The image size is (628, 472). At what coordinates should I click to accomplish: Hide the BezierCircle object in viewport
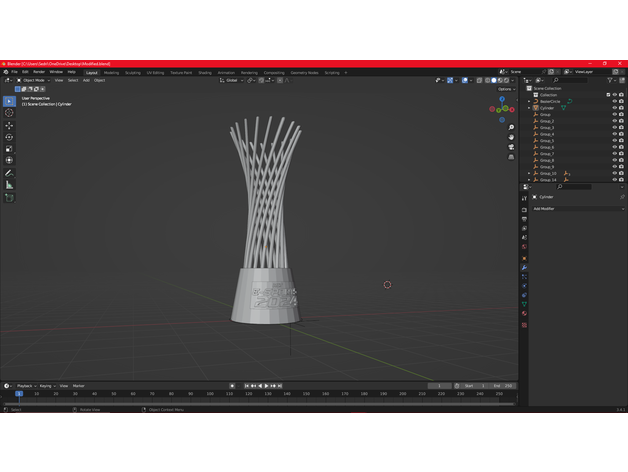614,101
